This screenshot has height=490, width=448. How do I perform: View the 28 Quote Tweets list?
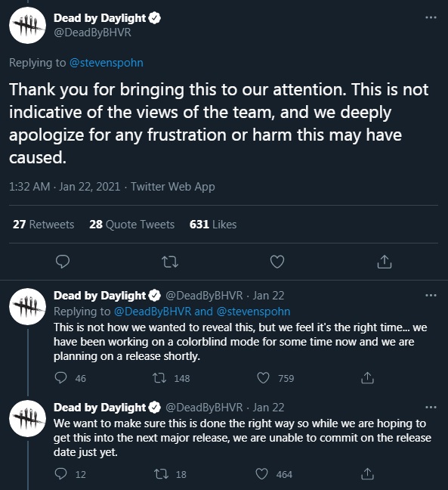click(x=131, y=225)
